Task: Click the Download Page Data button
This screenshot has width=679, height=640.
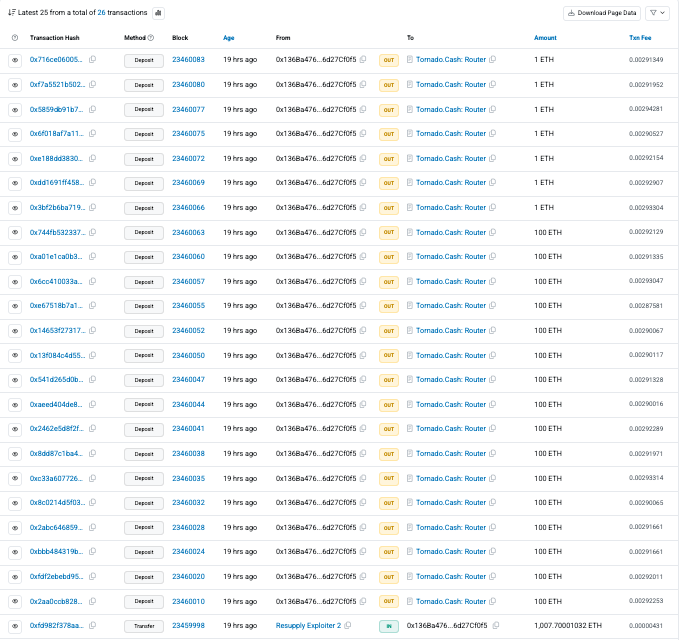Action: coord(602,13)
